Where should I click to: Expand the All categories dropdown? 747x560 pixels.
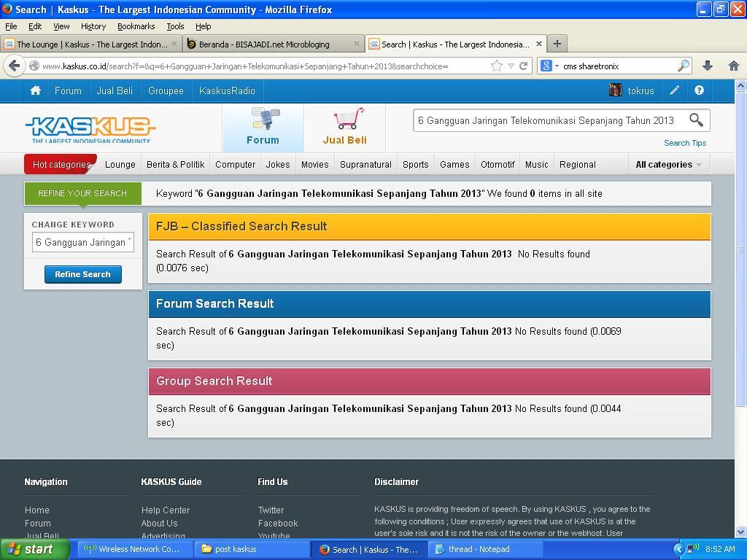click(668, 164)
